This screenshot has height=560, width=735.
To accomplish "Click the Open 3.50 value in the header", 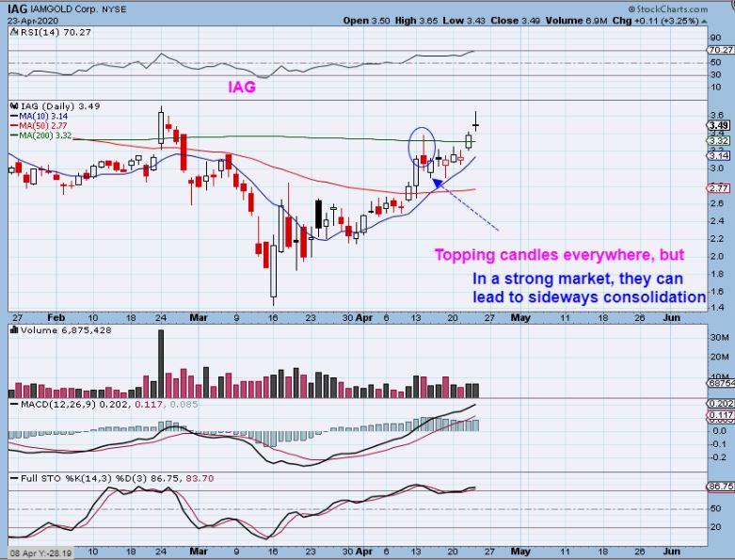I will coord(366,21).
